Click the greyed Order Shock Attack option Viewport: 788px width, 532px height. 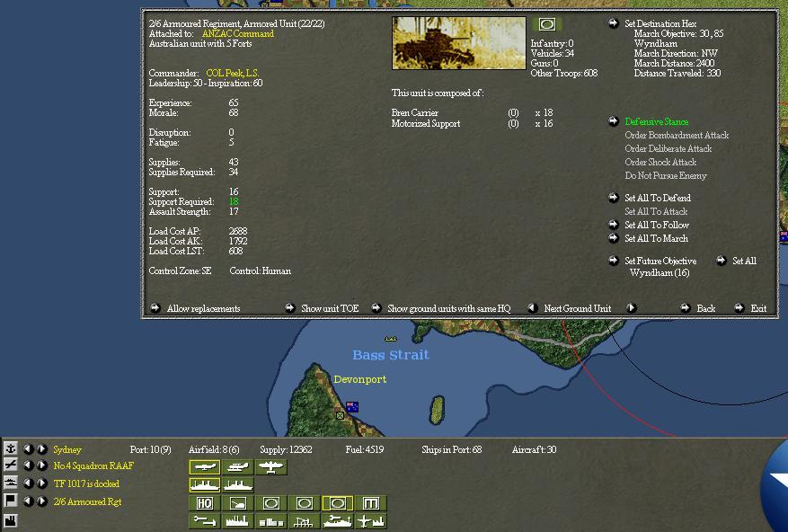click(660, 163)
